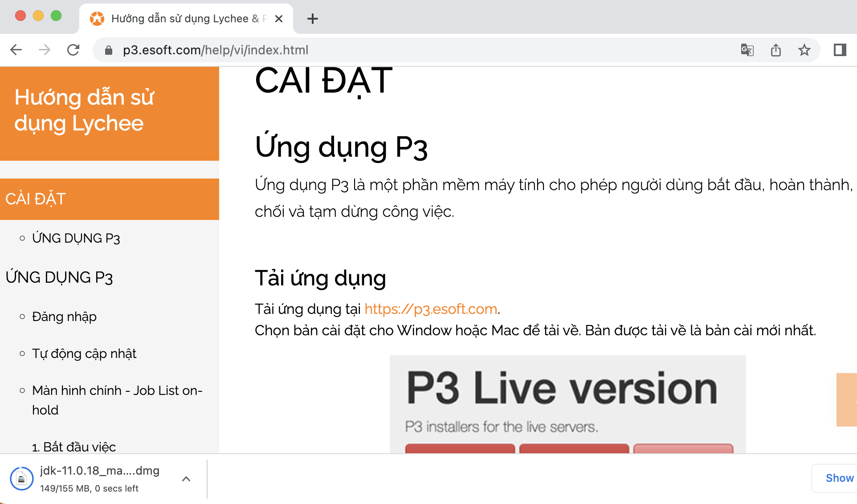Open a new browser tab
This screenshot has height=504, width=857.
click(313, 19)
